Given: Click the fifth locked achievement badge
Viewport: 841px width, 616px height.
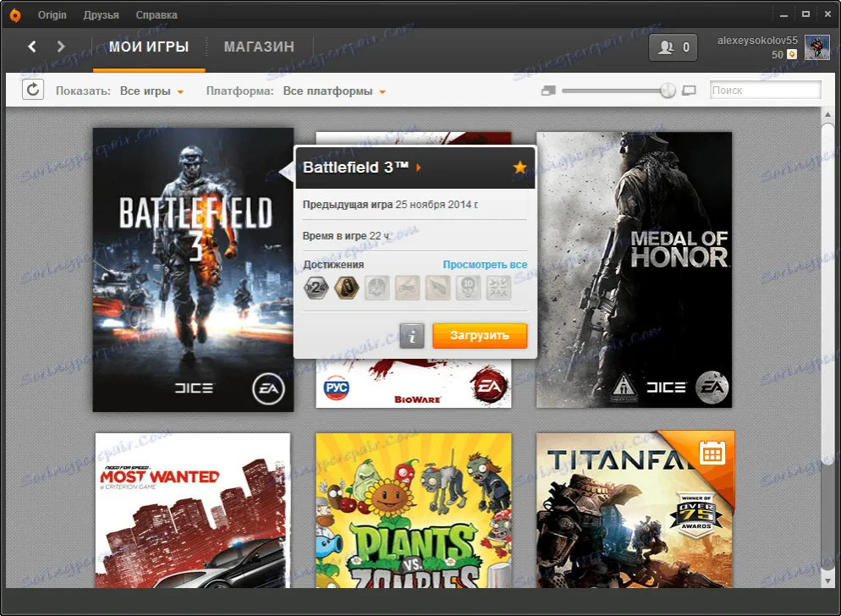Looking at the screenshot, I should tap(437, 289).
